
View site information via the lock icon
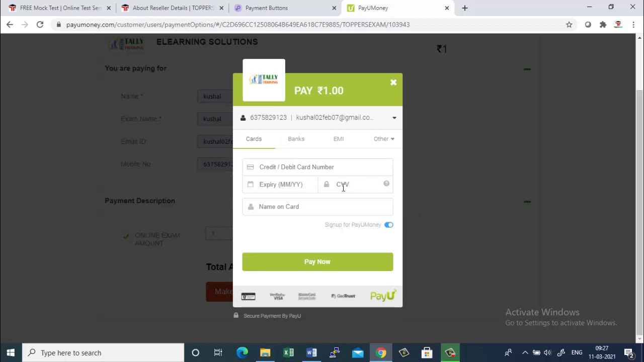[59, 25]
